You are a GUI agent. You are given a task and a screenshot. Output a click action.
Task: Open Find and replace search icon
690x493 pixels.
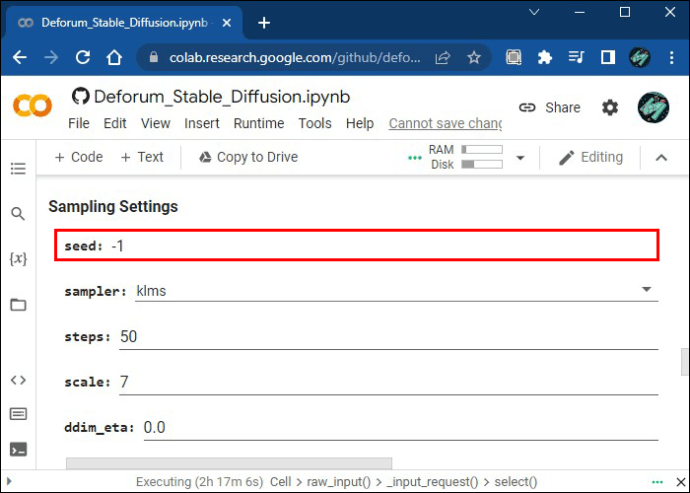[18, 214]
